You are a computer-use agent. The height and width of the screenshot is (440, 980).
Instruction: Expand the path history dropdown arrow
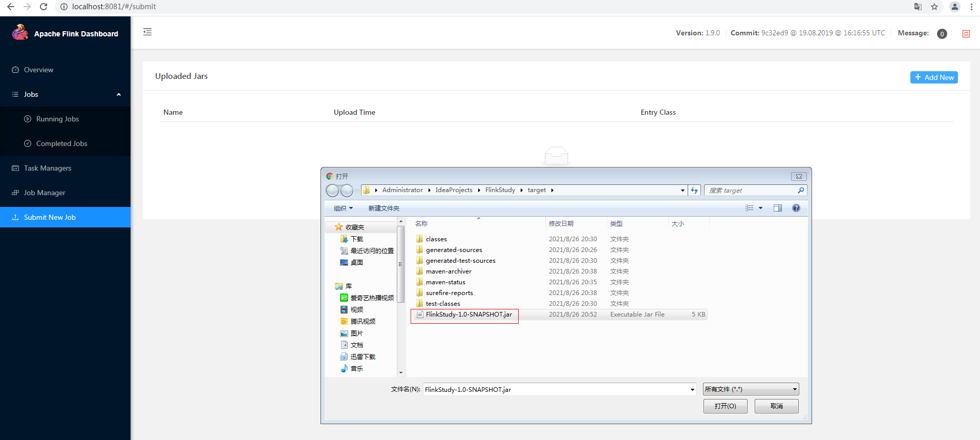tap(683, 191)
